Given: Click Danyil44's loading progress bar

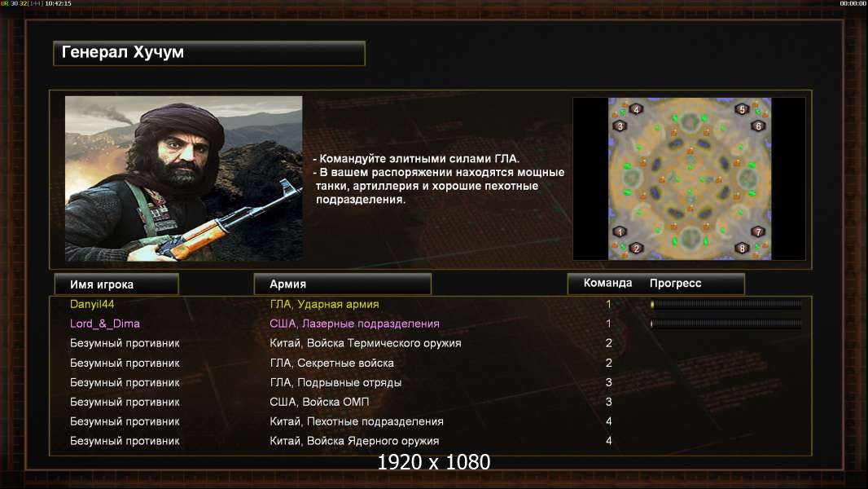Looking at the screenshot, I should click(726, 304).
